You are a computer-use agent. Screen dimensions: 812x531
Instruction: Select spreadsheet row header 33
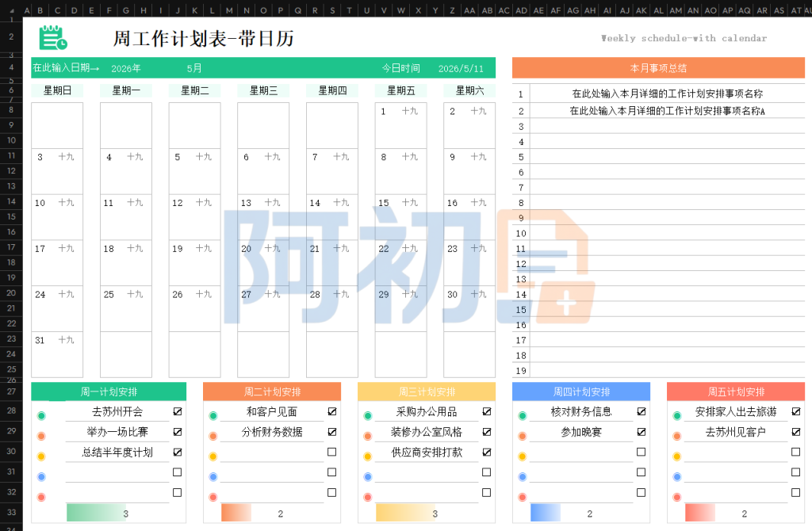coord(11,512)
